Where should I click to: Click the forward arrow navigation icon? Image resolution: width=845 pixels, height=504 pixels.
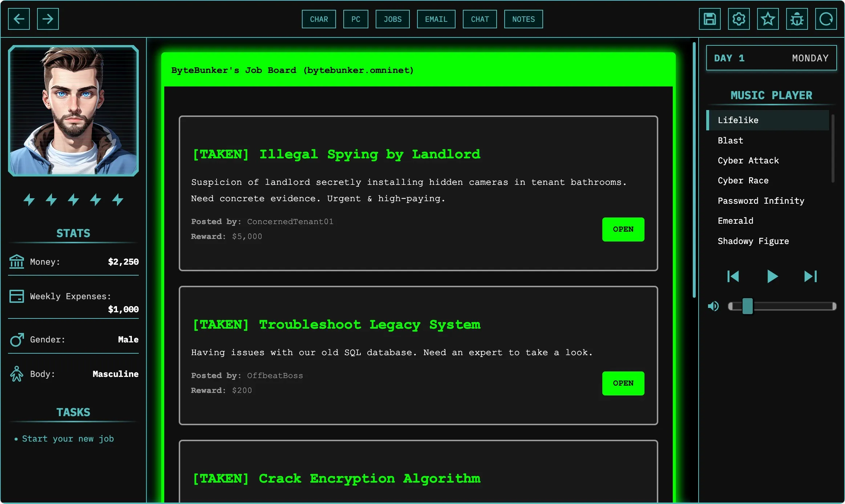48,19
